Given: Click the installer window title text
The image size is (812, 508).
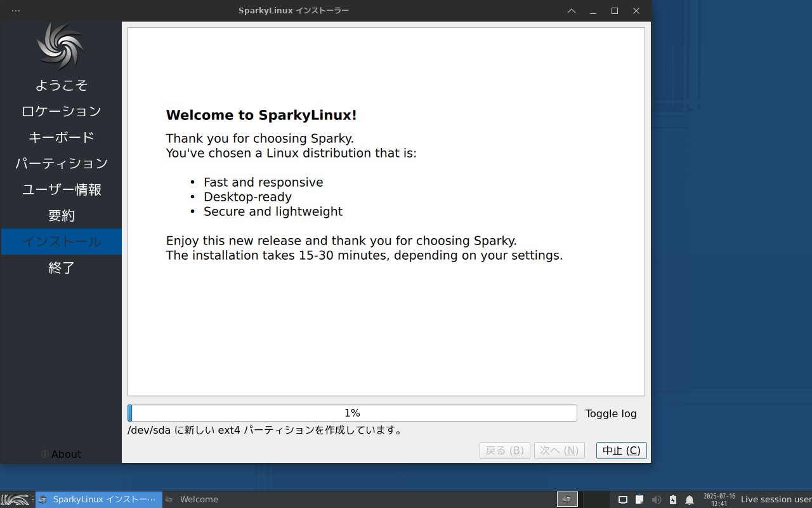Looking at the screenshot, I should [x=294, y=11].
